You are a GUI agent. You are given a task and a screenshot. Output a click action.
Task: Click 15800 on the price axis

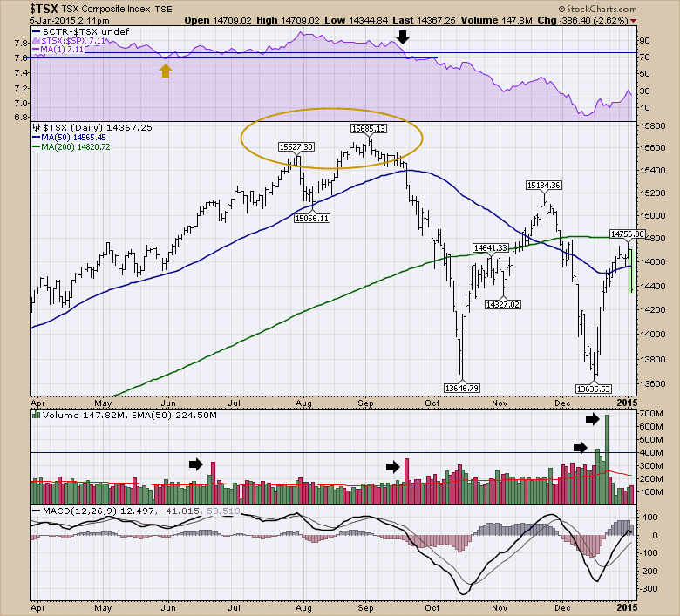[653, 126]
